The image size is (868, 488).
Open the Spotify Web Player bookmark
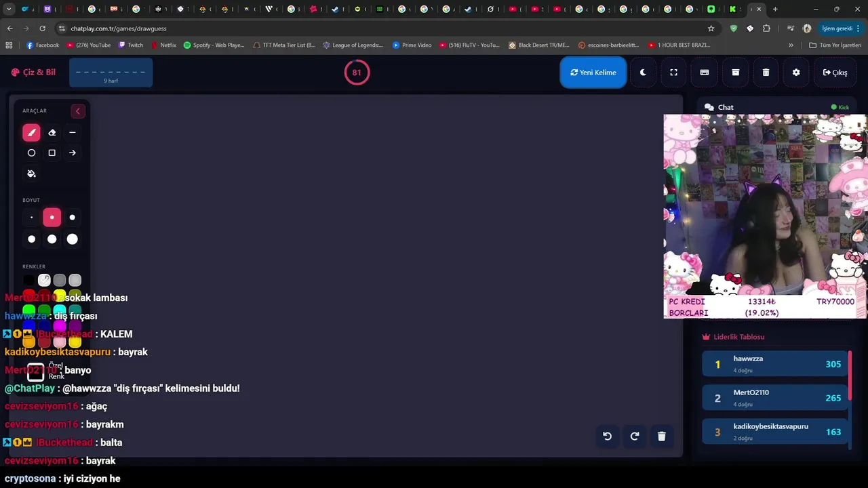(214, 45)
